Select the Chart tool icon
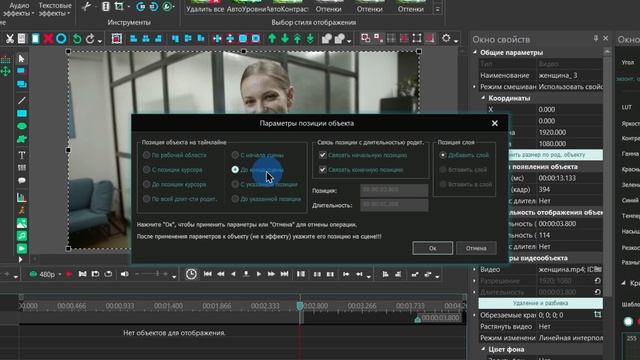The height and width of the screenshot is (360, 640). (x=22, y=198)
